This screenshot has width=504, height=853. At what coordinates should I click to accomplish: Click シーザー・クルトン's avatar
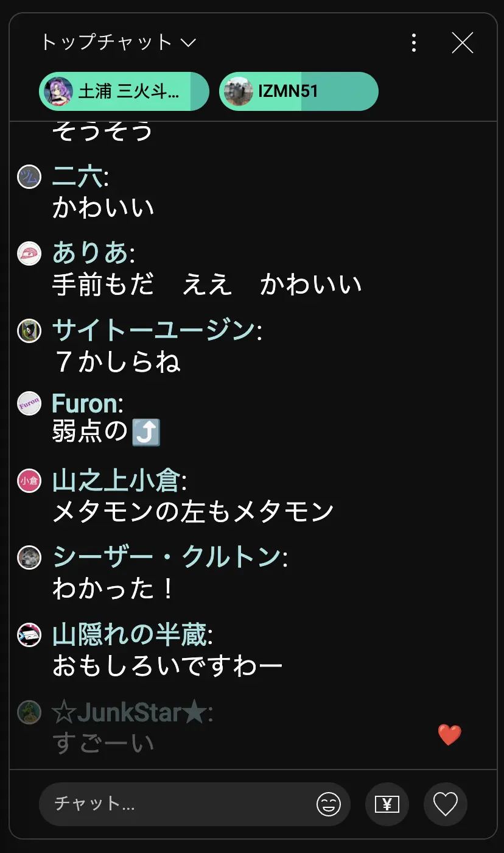[x=29, y=557]
